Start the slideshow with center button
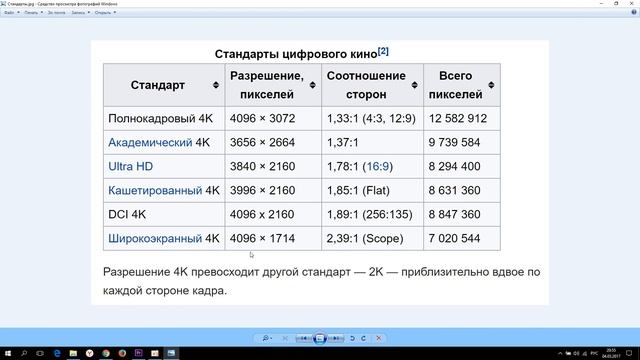640x360 pixels. click(320, 338)
